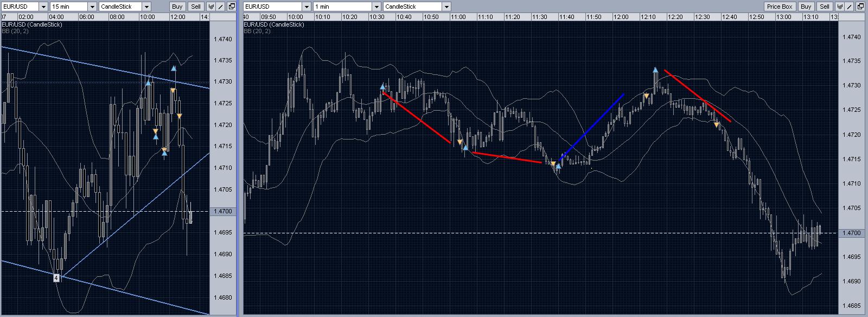This screenshot has height=317, width=868.
Task: Expand the 15 min timeframe dropdown
Action: 73,7
